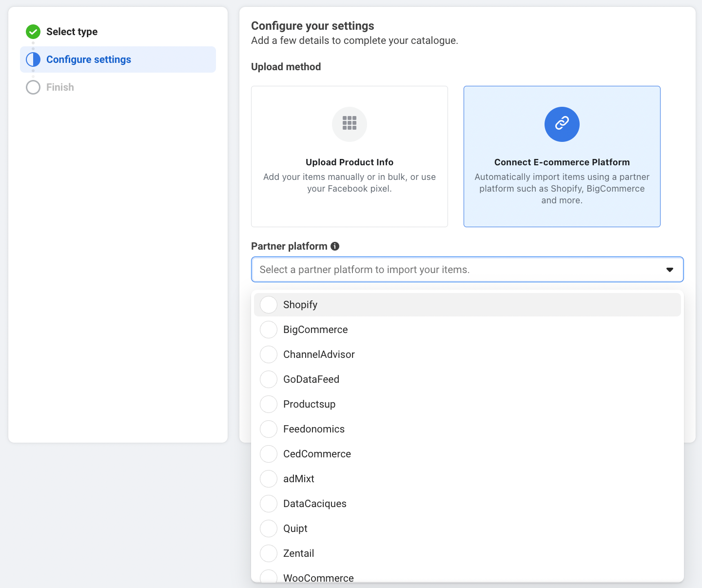Click the GoDataFeed option label
Image resolution: width=702 pixels, height=588 pixels.
pyautogui.click(x=311, y=379)
